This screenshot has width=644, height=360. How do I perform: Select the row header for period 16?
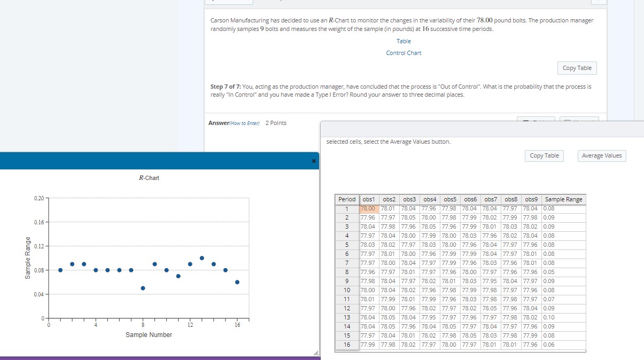(x=347, y=345)
